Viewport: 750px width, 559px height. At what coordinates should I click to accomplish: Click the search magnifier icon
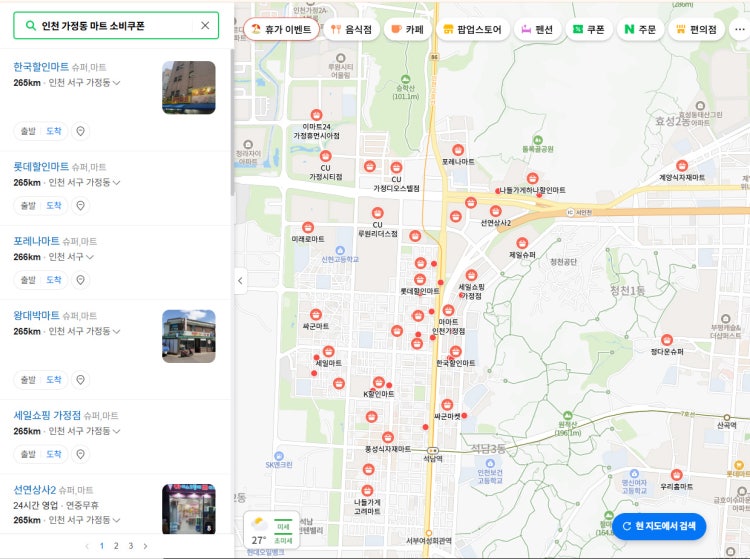(x=30, y=25)
